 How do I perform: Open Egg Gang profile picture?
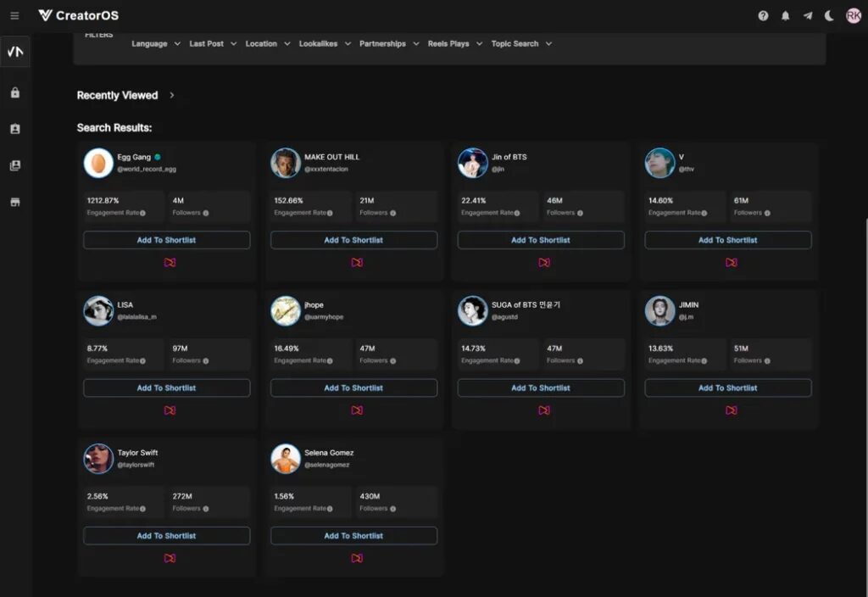pos(98,163)
